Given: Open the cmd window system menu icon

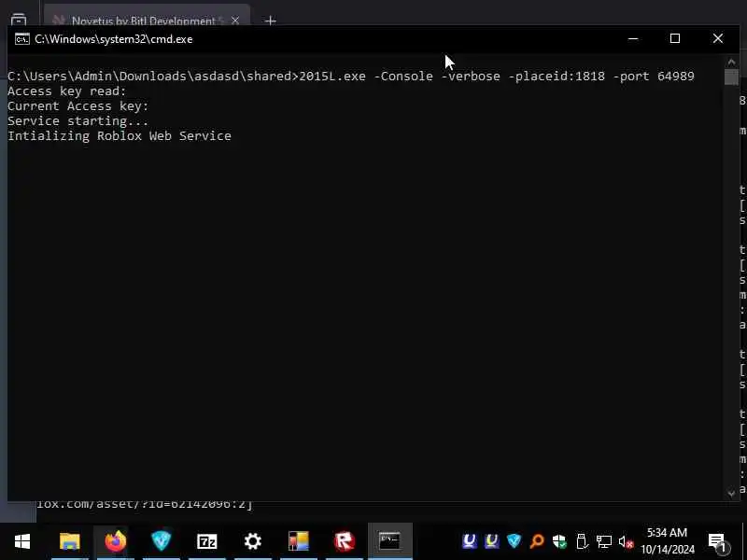Looking at the screenshot, I should [21, 39].
